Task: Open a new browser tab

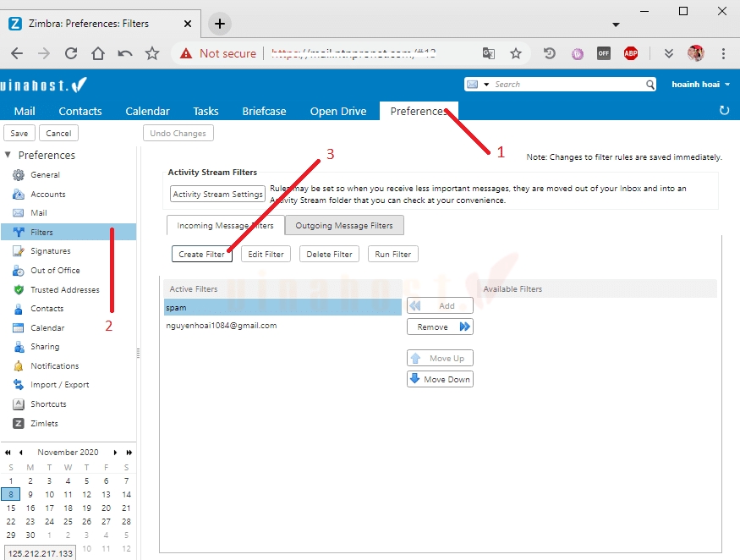Action: (219, 24)
